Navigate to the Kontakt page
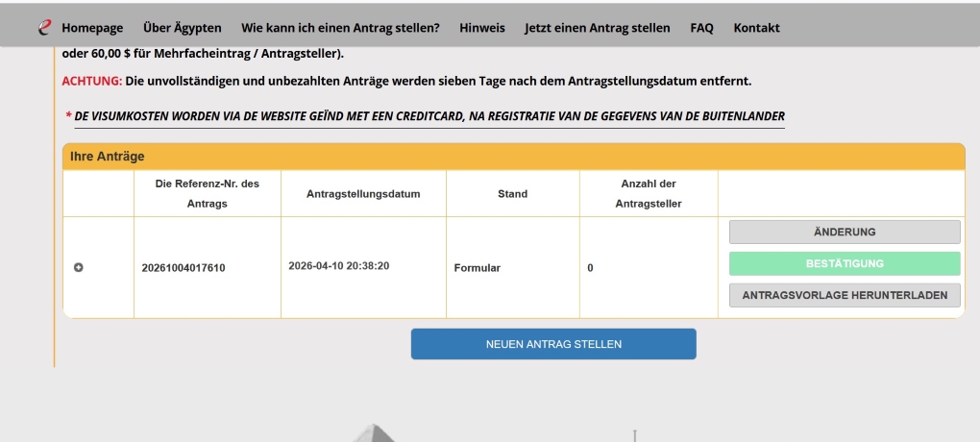The image size is (980, 442). 756,28
